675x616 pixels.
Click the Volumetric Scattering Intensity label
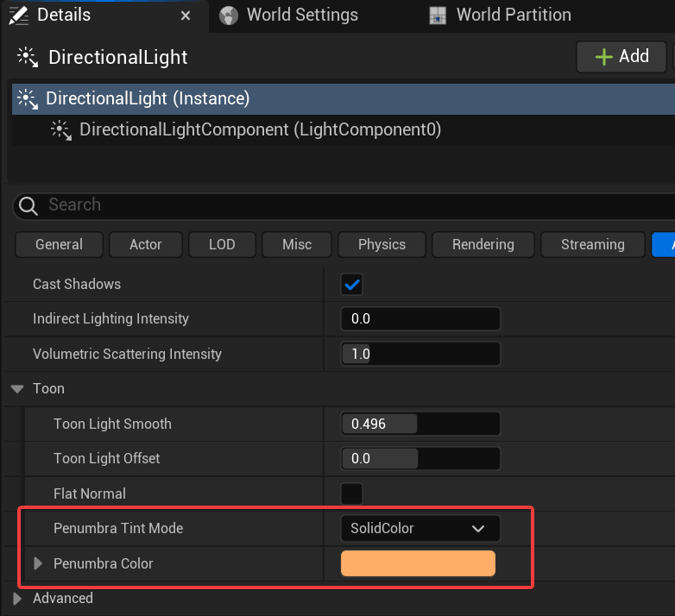pos(127,354)
